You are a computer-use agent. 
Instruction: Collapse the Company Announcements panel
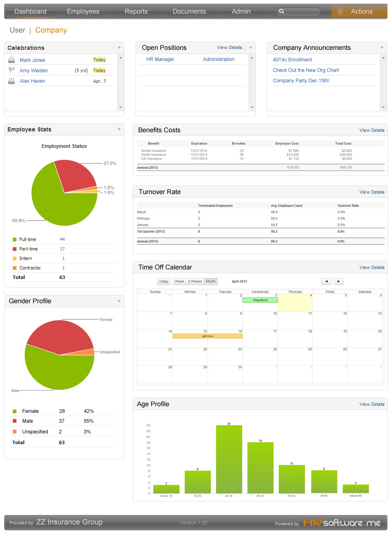[x=382, y=48]
